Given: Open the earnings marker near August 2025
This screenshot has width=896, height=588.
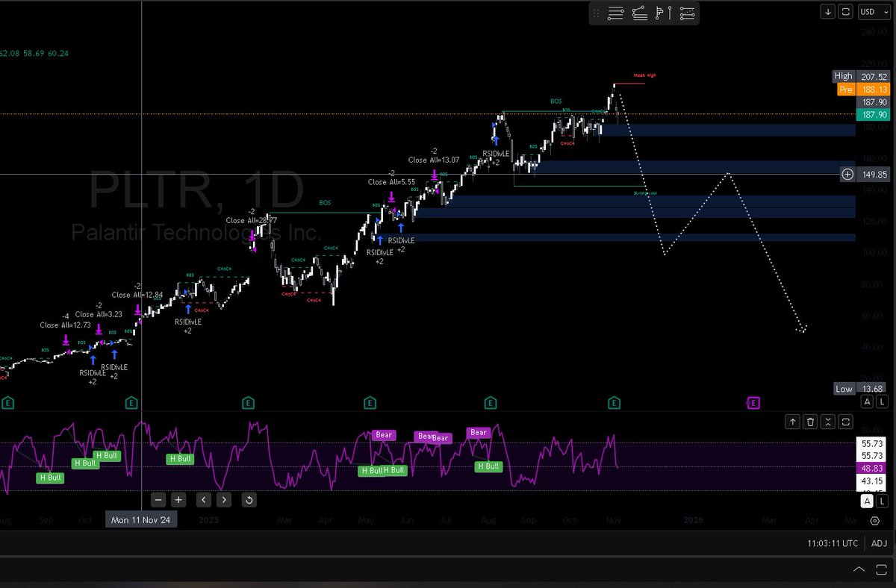Looking at the screenshot, I should pos(491,403).
